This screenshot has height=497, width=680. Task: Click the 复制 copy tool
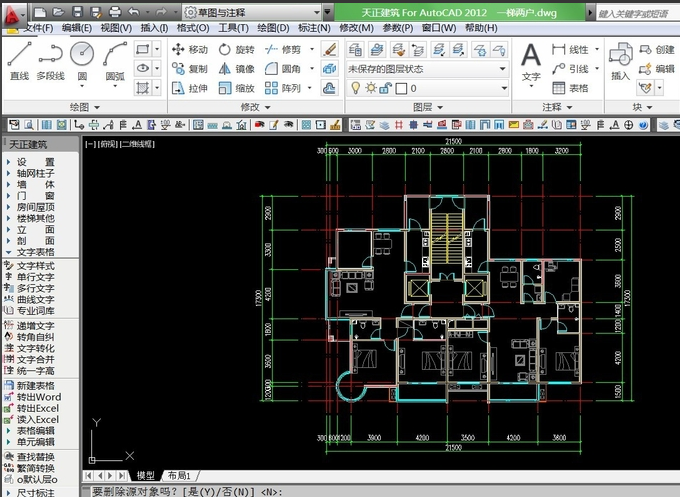point(190,69)
